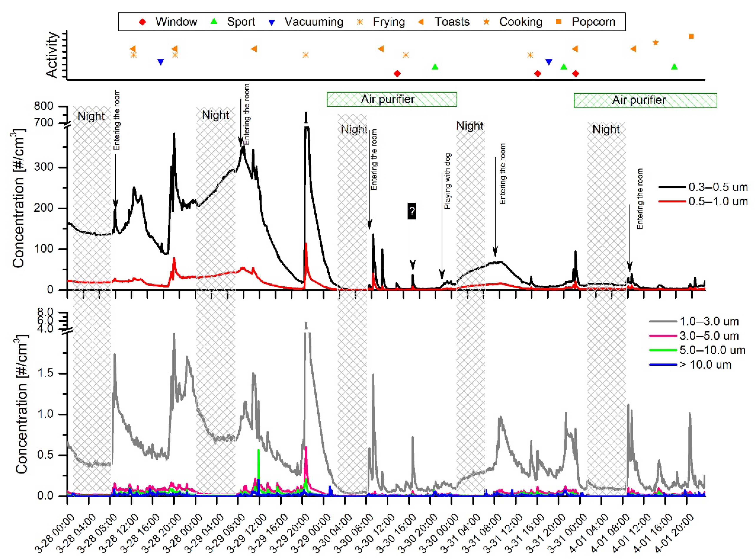This screenshot has height=560, width=755.
Task: Click the orange Popcorn square in legend
Action: click(559, 22)
